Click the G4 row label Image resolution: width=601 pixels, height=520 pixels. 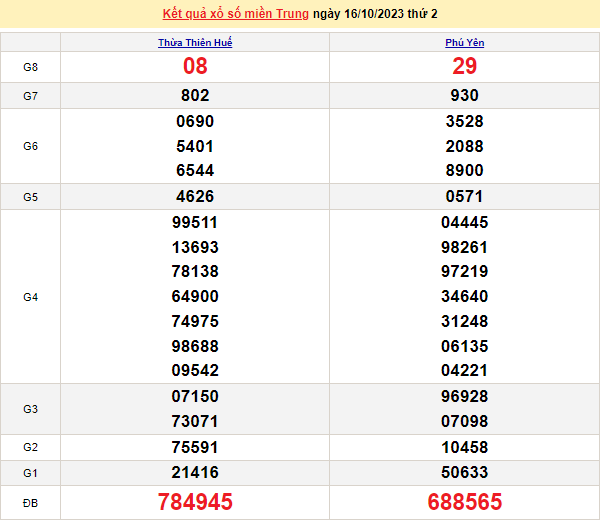[31, 297]
